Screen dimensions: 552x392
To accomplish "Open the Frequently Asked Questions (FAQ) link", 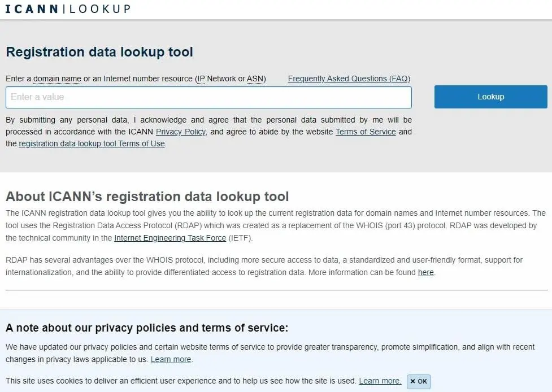I will [x=349, y=79].
